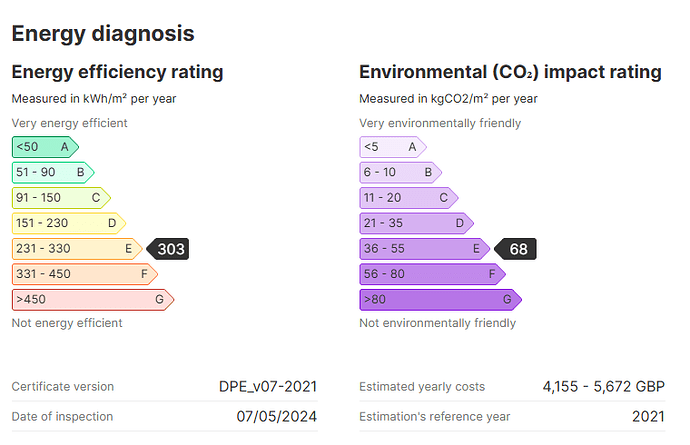Select the 36 - 55 E CO2 band
This screenshot has height=445, width=690.
[425, 249]
